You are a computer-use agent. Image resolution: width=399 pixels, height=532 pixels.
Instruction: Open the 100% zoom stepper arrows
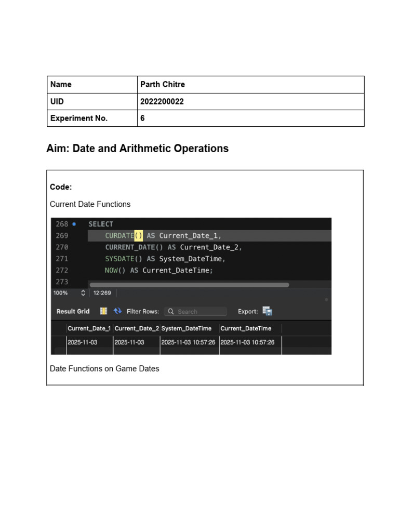[x=83, y=293]
